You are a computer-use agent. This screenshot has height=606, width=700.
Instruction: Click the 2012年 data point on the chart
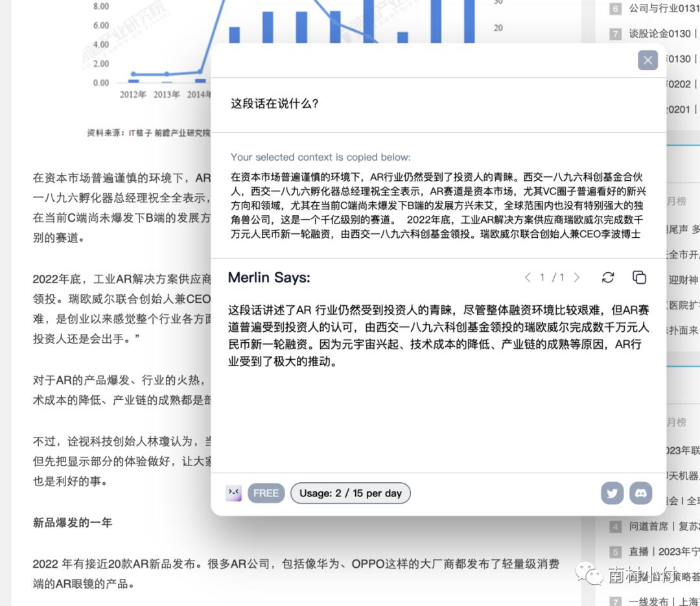(x=134, y=75)
